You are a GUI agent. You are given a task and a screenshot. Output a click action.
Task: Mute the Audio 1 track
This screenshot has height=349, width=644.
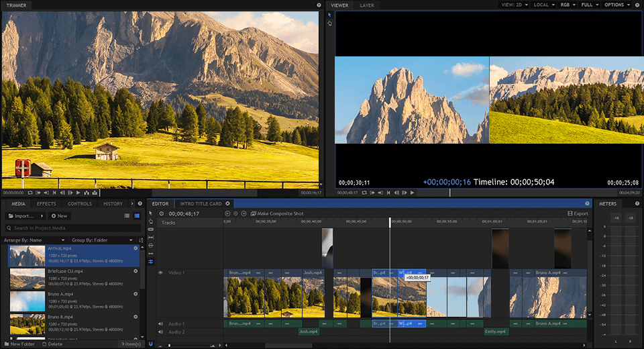click(160, 323)
